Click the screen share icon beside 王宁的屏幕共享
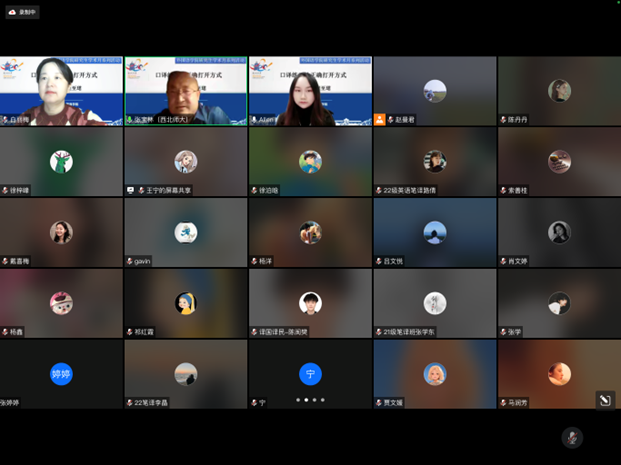Image resolution: width=621 pixels, height=465 pixels. point(130,190)
